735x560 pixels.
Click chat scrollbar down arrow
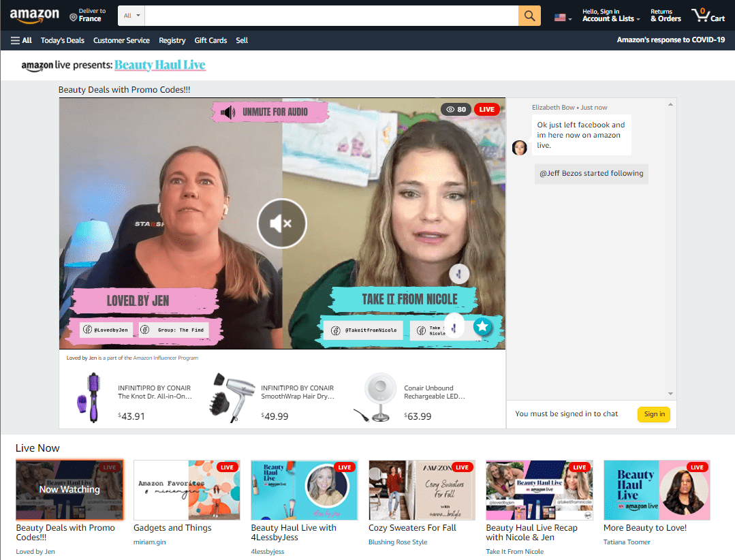(x=670, y=394)
